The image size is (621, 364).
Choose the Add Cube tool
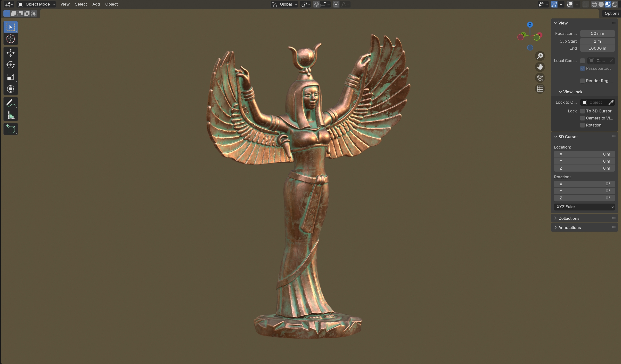[11, 129]
